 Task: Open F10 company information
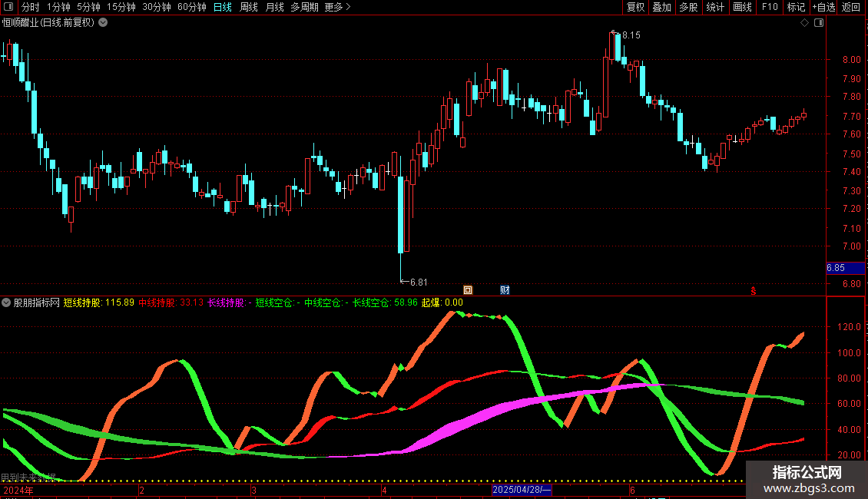point(770,7)
